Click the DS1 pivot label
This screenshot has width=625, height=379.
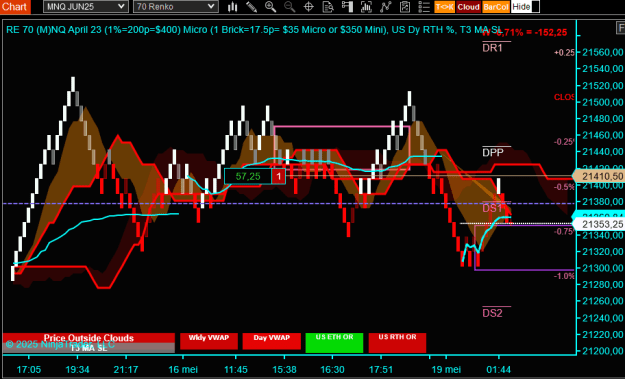[492, 208]
